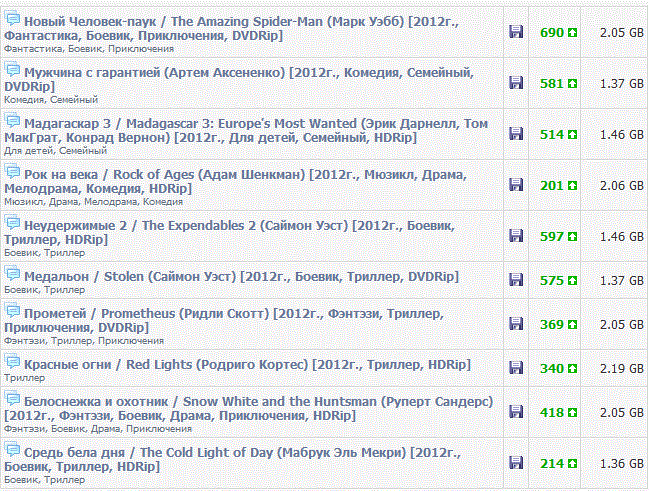Click size 2.19 GB for Red Lights
Screen dimensions: 649x491
622,368
